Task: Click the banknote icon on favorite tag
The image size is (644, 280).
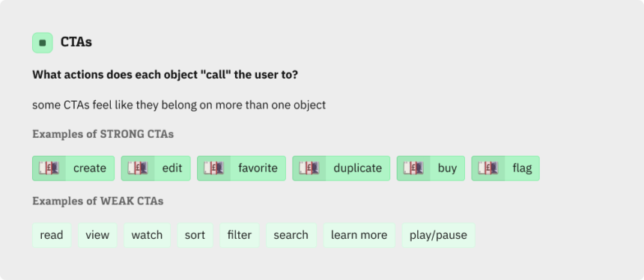Action: click(213, 168)
